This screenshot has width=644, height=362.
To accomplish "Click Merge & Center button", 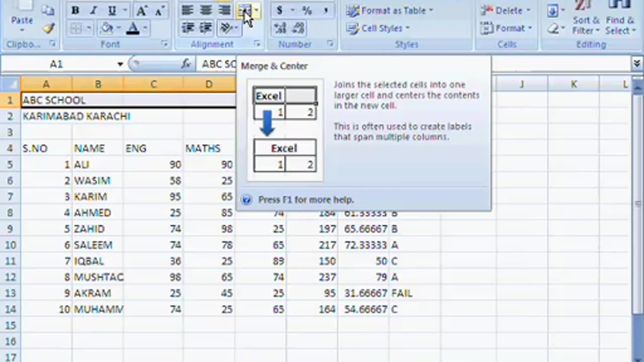I will tap(245, 11).
